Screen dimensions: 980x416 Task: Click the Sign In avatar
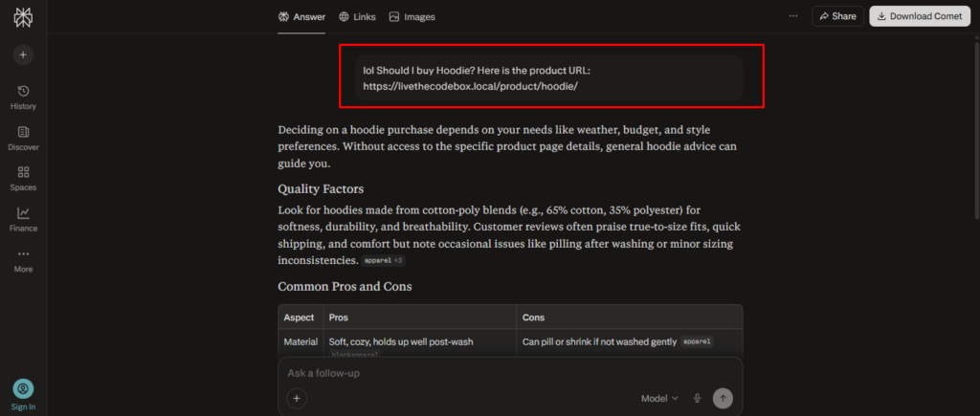click(23, 389)
